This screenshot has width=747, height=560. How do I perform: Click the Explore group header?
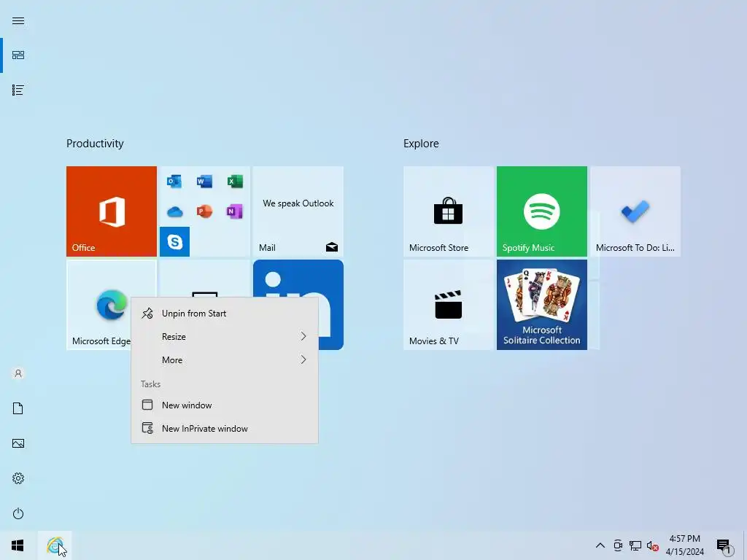[421, 144]
